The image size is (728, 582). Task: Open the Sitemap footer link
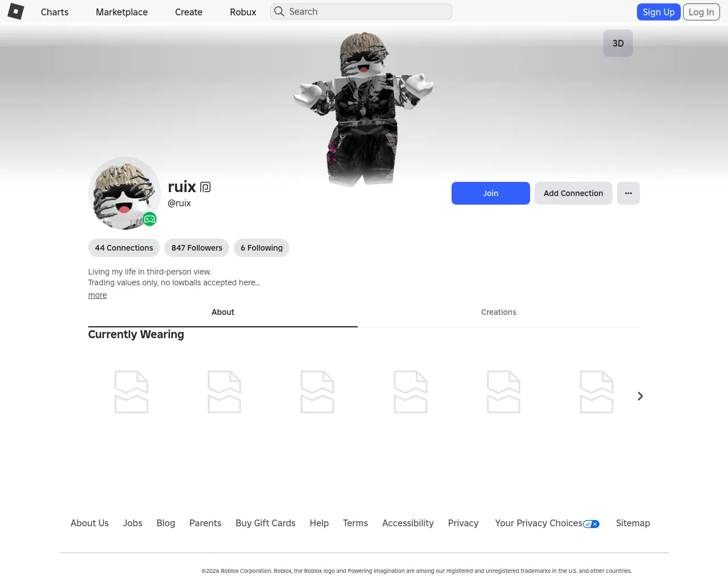633,523
